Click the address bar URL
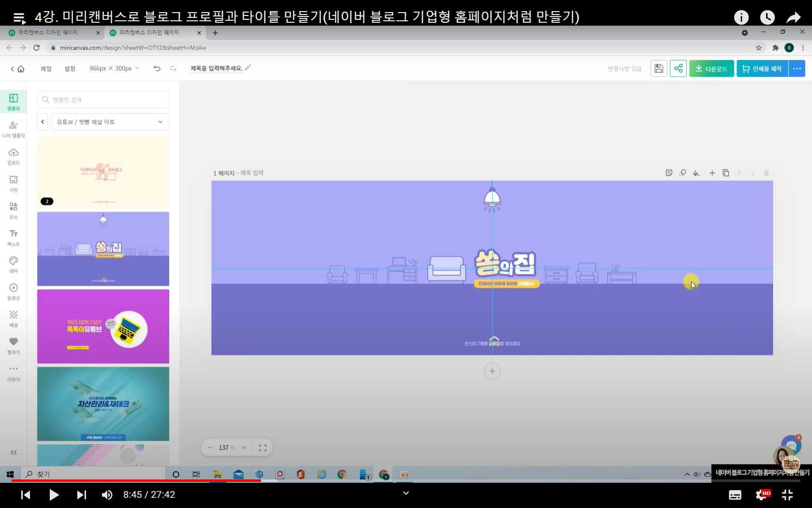Screen dimensions: 812x508 point(133,47)
